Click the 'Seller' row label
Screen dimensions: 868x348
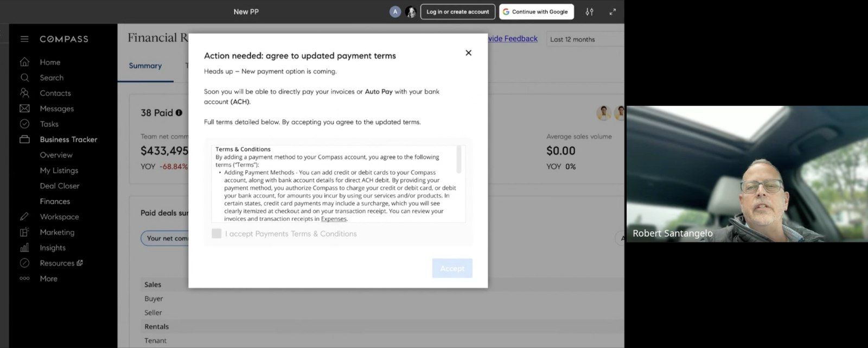(x=153, y=313)
